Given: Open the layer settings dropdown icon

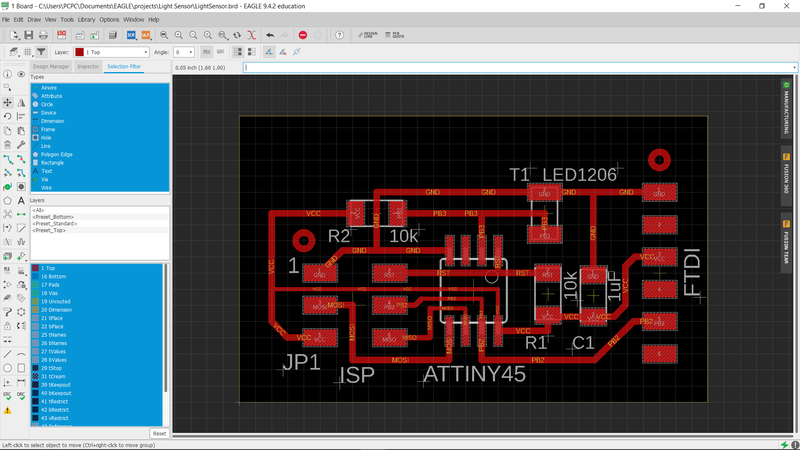Looking at the screenshot, I should [x=14, y=52].
